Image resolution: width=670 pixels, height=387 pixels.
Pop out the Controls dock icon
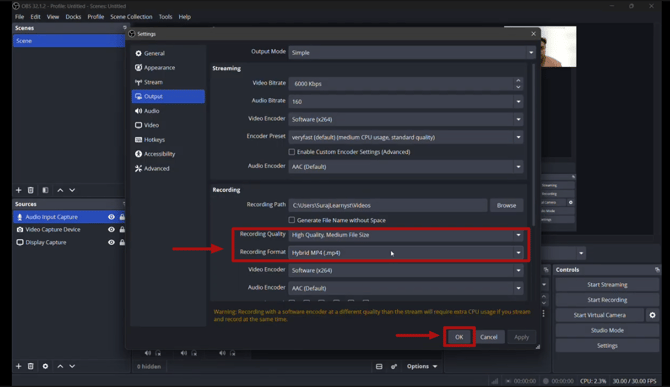[x=657, y=270]
